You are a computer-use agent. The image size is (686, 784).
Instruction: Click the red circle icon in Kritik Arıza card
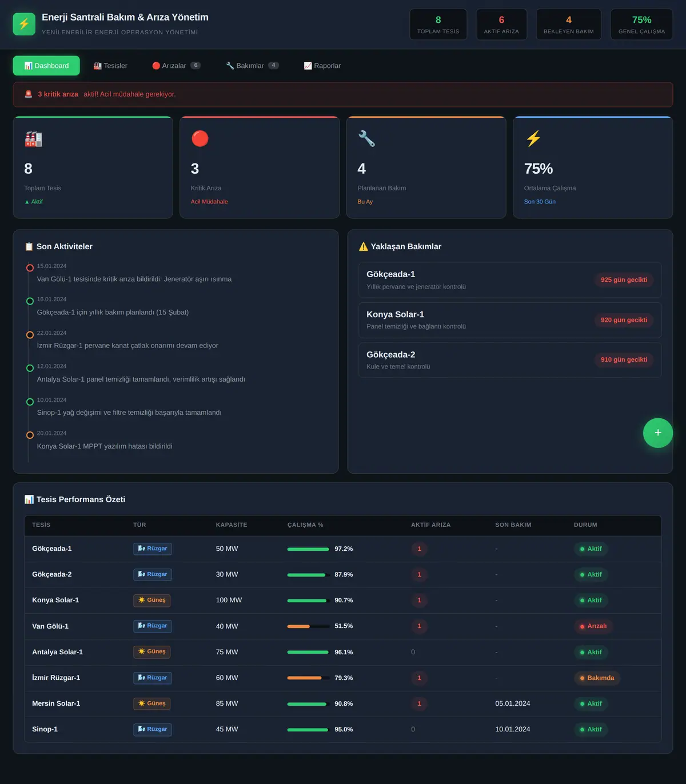pos(200,139)
